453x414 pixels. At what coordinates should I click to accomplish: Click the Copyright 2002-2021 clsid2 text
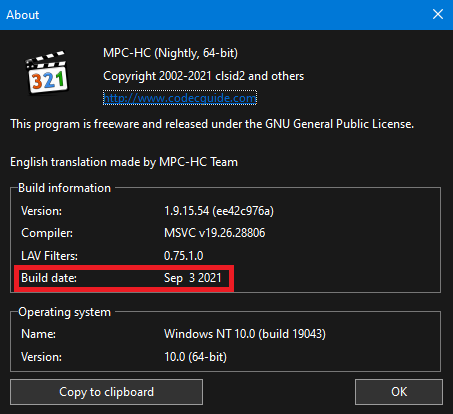click(203, 76)
